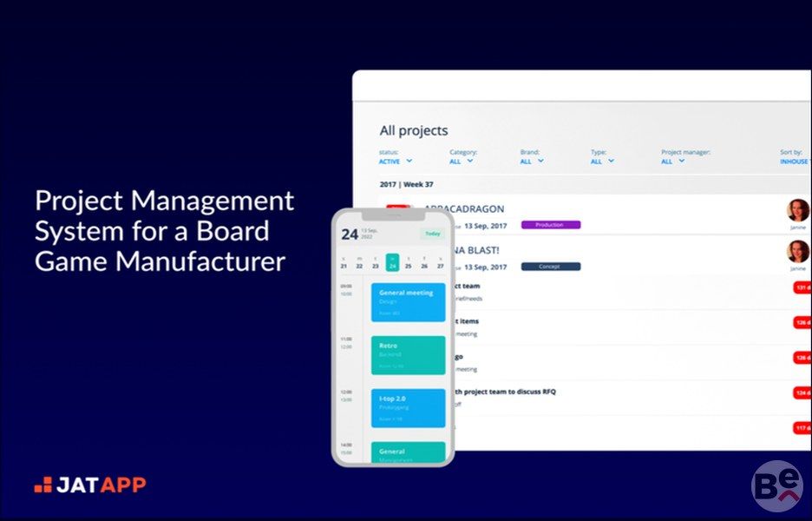The width and height of the screenshot is (812, 521).
Task: Click the "All projects" heading
Action: [x=414, y=130]
